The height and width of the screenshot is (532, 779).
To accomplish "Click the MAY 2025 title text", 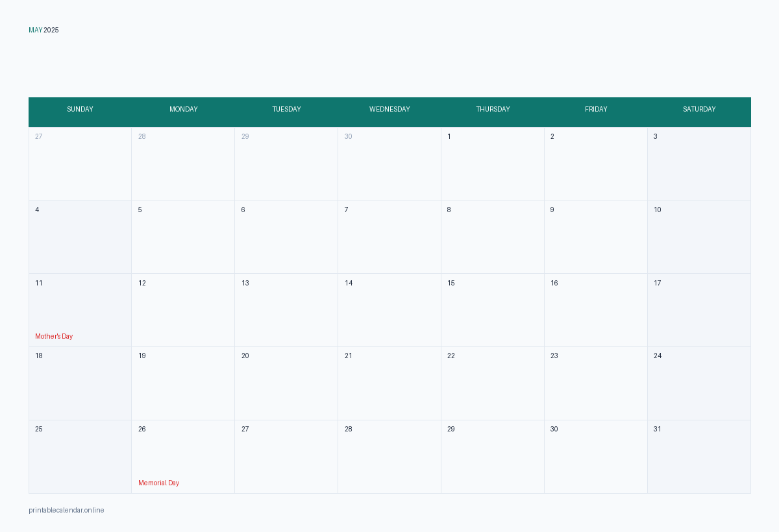I will click(x=43, y=30).
